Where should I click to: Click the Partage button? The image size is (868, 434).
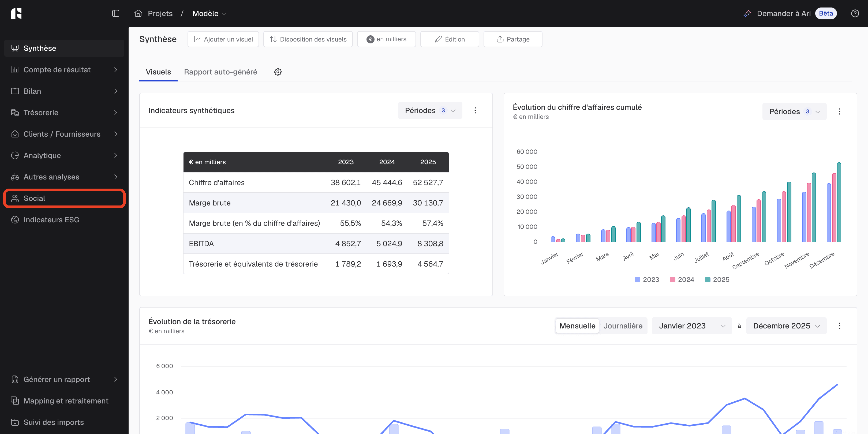tap(513, 39)
